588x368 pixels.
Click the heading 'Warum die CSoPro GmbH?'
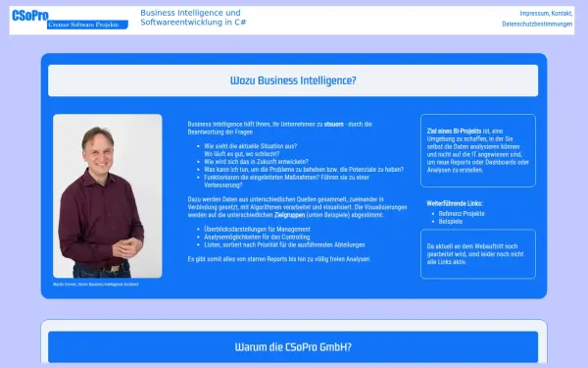(293, 347)
